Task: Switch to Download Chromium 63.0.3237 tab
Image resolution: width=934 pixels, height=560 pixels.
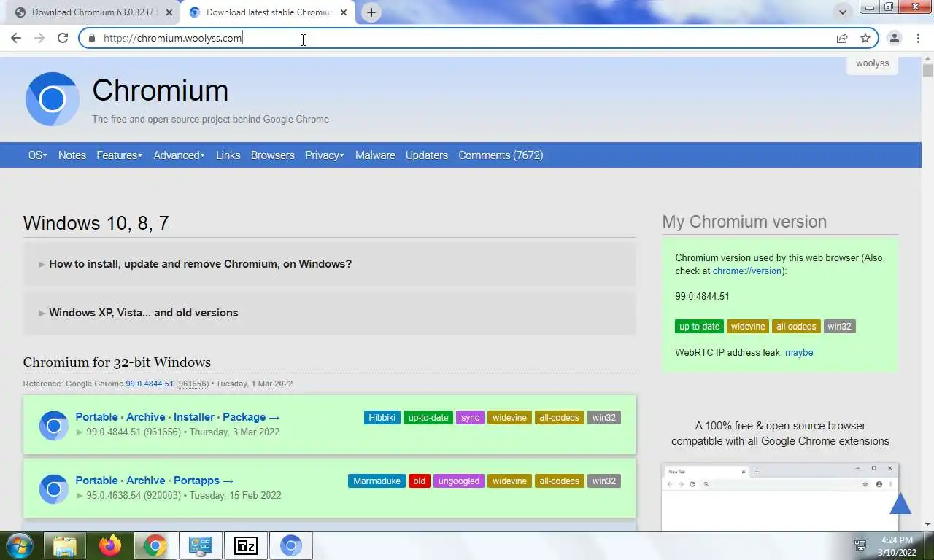Action: 95,12
